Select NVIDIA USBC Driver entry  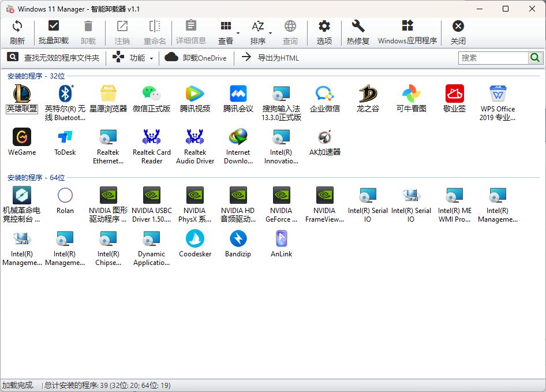151,204
